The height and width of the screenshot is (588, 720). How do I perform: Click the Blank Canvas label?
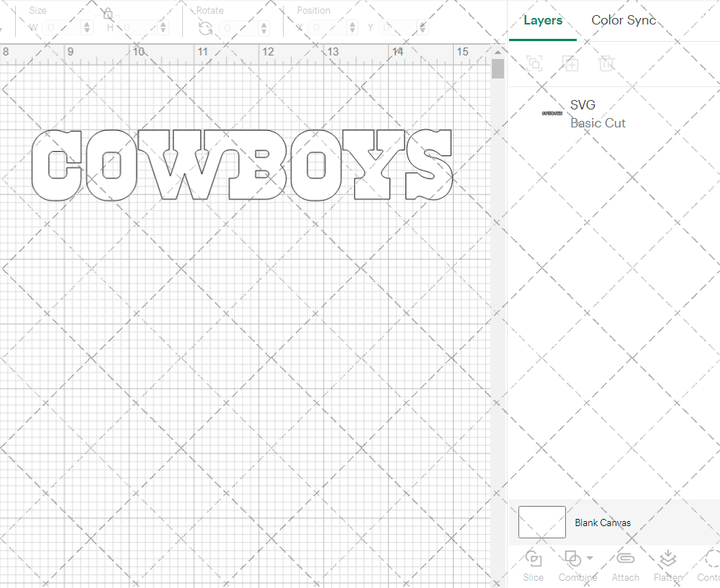point(603,523)
